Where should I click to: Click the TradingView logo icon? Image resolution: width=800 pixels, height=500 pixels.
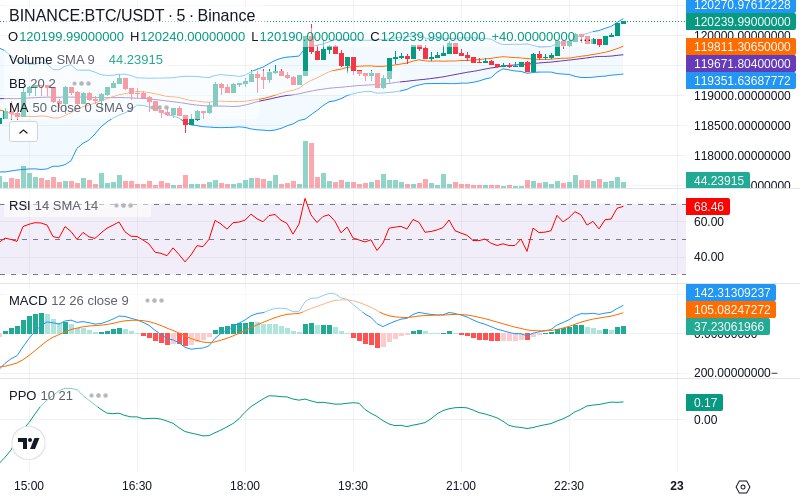point(29,443)
